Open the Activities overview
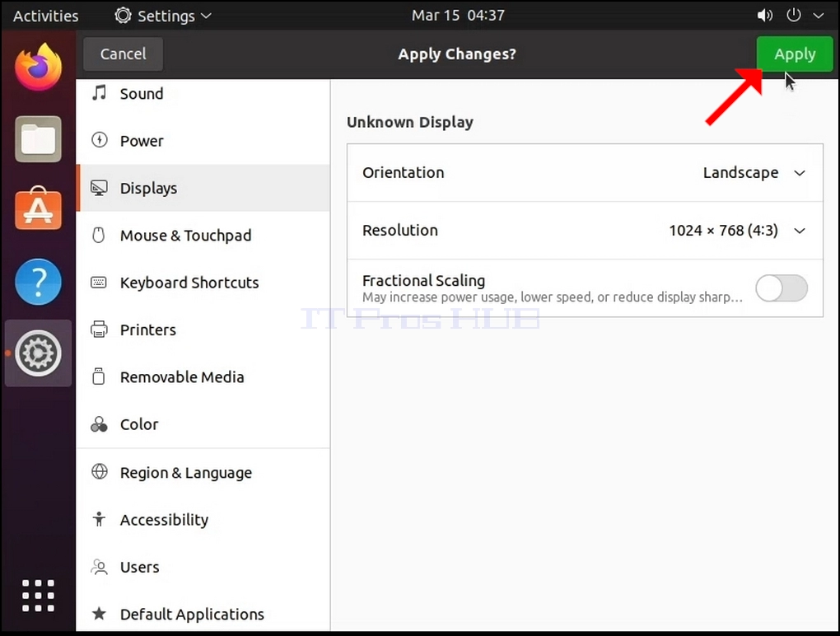840x636 pixels. tap(45, 16)
